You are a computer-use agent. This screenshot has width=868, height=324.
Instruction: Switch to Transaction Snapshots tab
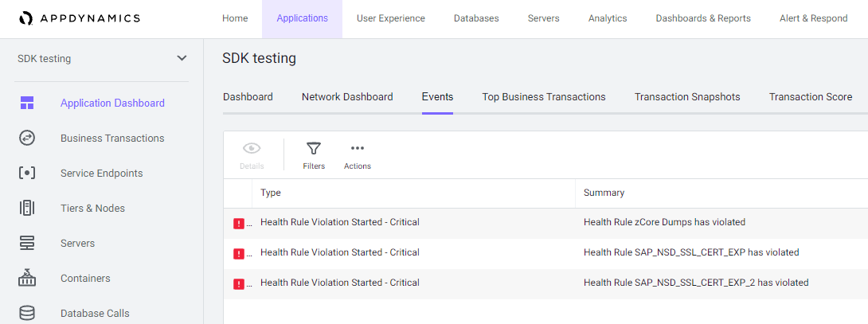click(687, 97)
